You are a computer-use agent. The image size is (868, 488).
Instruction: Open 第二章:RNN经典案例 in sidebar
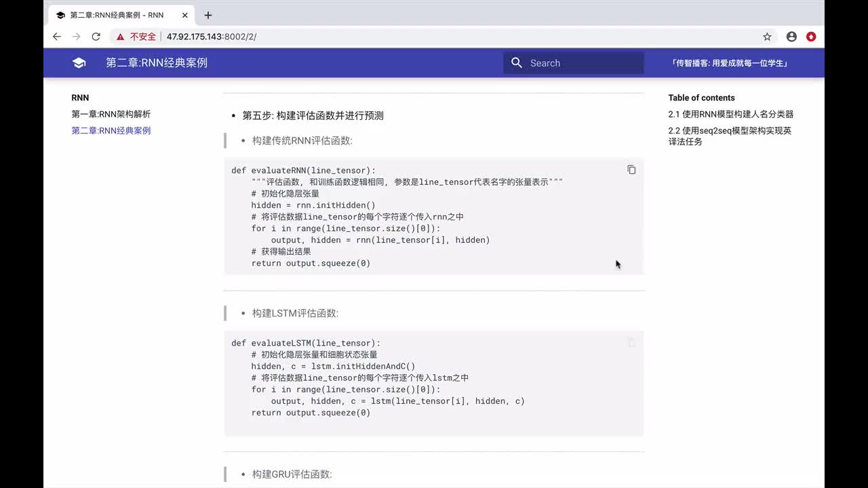pyautogui.click(x=111, y=130)
